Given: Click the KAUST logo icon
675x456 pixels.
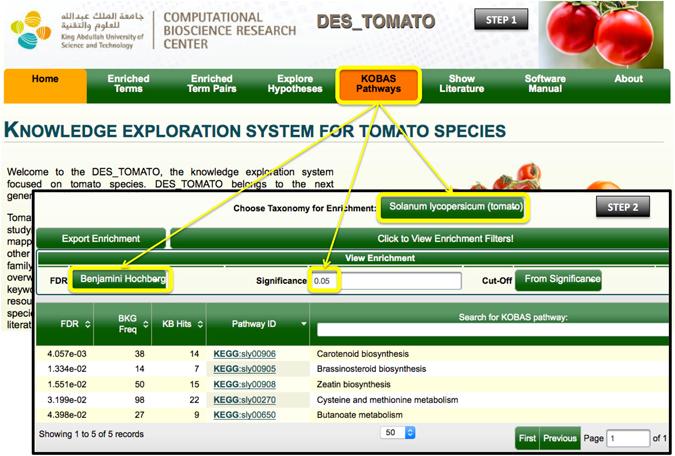Looking at the screenshot, I should pos(31,30).
